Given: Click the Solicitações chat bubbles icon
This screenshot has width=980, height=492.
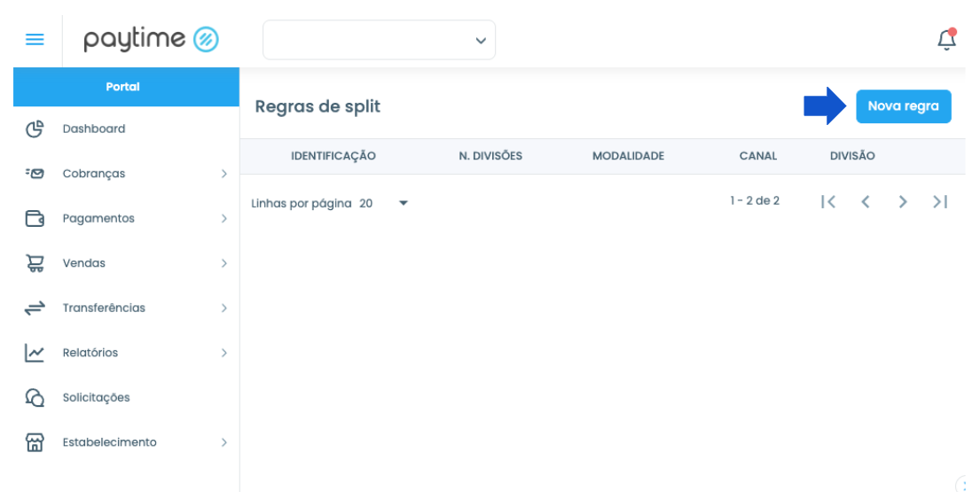Looking at the screenshot, I should [x=35, y=398].
